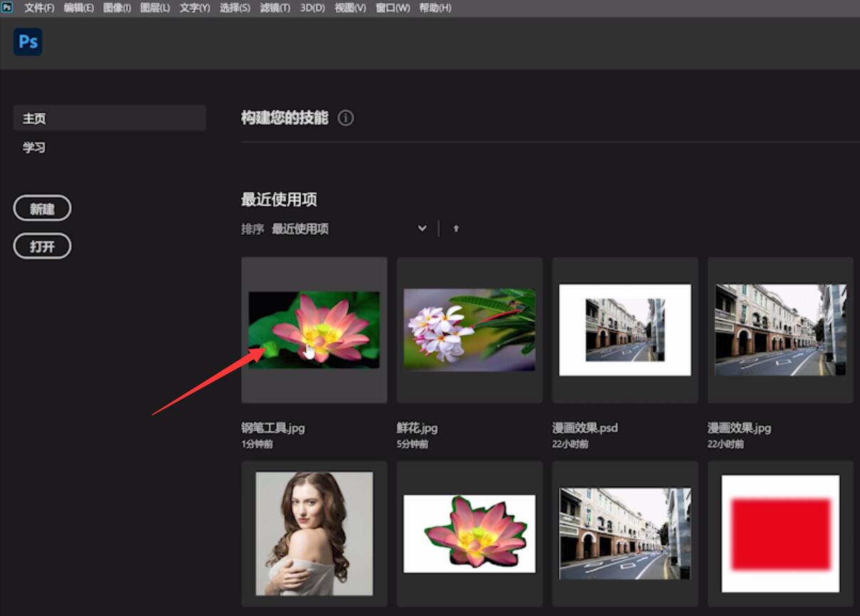Click the info icon beside 构建您的技能
The height and width of the screenshot is (616, 860).
click(346, 118)
